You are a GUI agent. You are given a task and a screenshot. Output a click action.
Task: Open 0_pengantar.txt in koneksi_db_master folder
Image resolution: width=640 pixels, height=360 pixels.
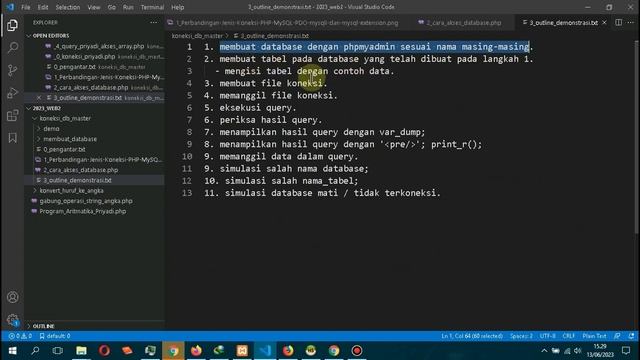click(x=64, y=149)
